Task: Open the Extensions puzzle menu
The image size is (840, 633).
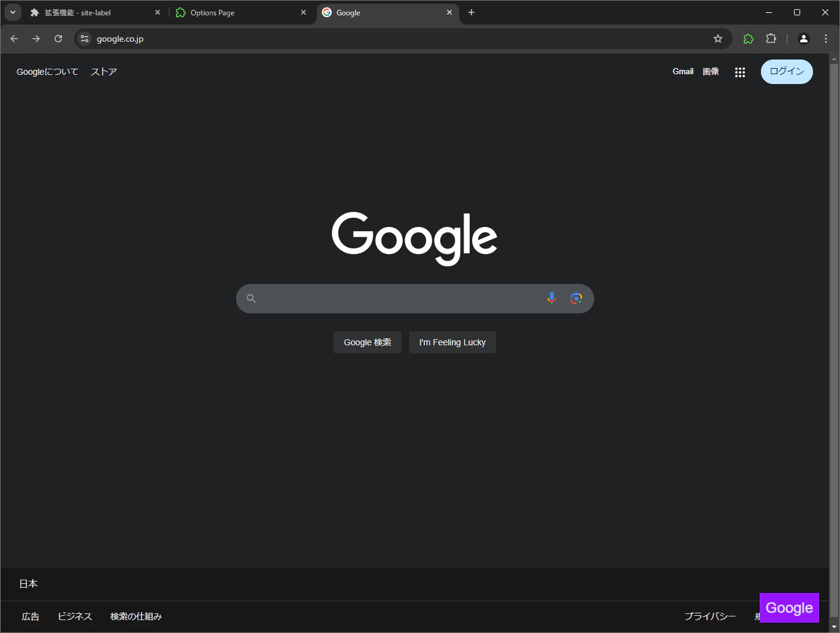Action: (x=771, y=39)
